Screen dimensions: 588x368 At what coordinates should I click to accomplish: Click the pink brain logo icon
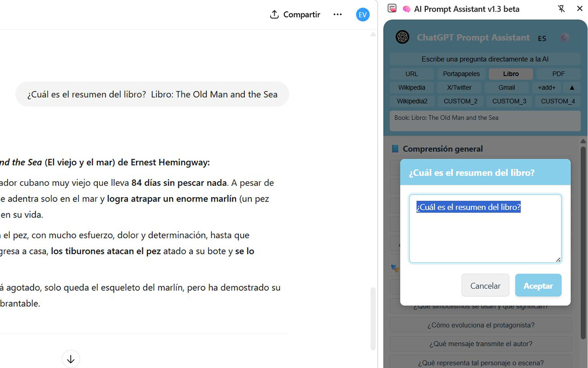pos(406,9)
